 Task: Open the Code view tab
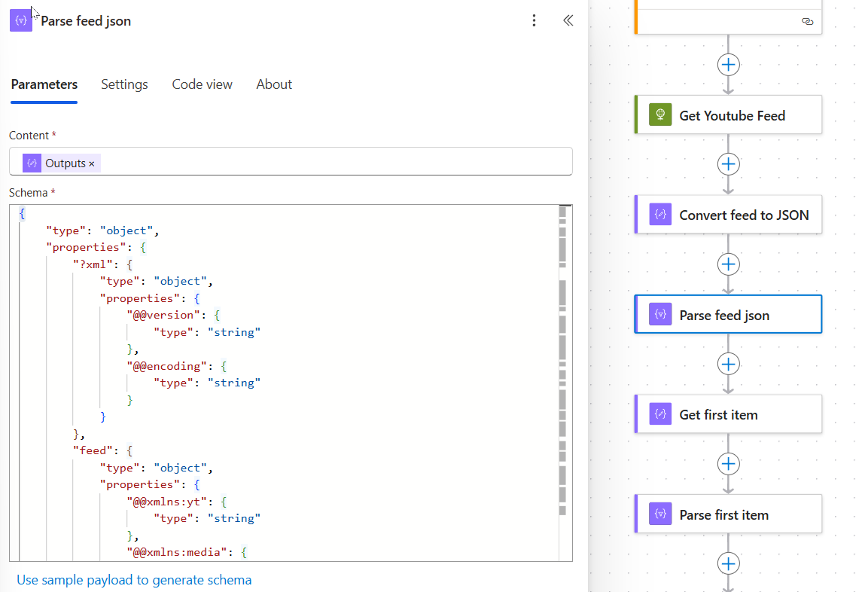tap(202, 84)
